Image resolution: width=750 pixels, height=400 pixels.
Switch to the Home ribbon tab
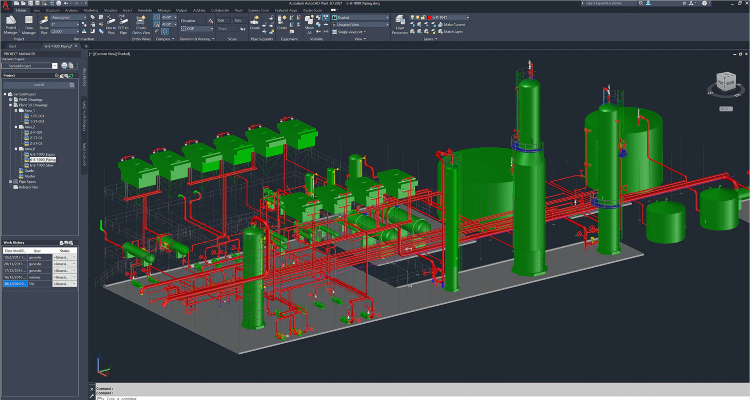(23, 9)
